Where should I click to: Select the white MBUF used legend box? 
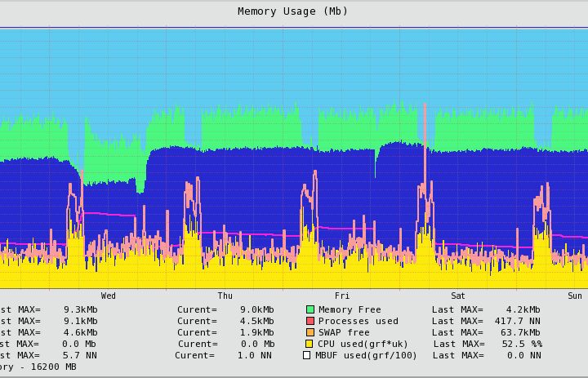tap(306, 355)
